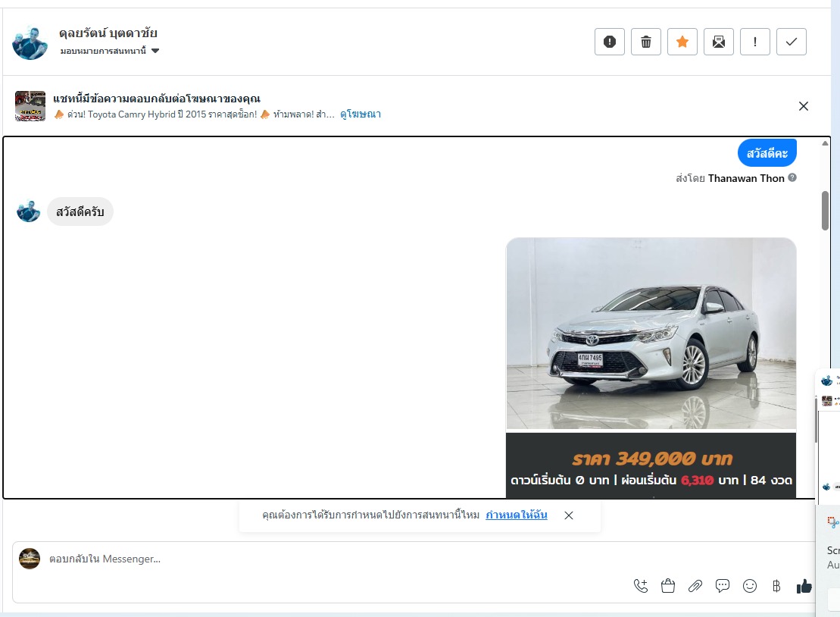
Task: Toggle the exclamation priority flag button
Action: 754,42
